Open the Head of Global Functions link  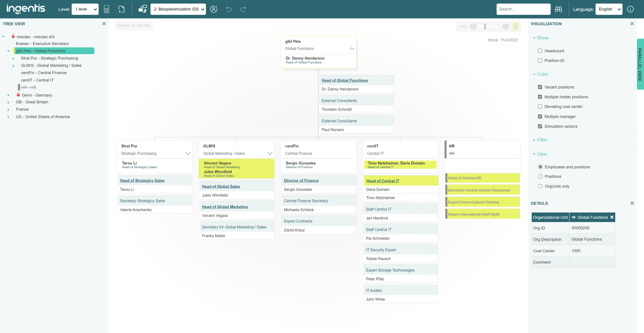[x=345, y=80]
